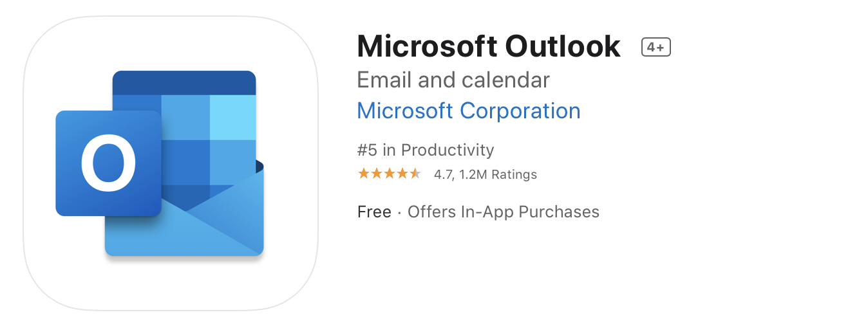868x328 pixels.
Task: Click the second orange rating star
Action: [x=377, y=174]
